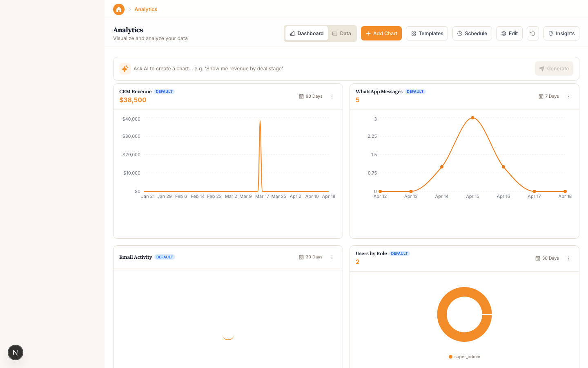
Task: Click the undo revert icon in the toolbar
Action: pyautogui.click(x=532, y=33)
